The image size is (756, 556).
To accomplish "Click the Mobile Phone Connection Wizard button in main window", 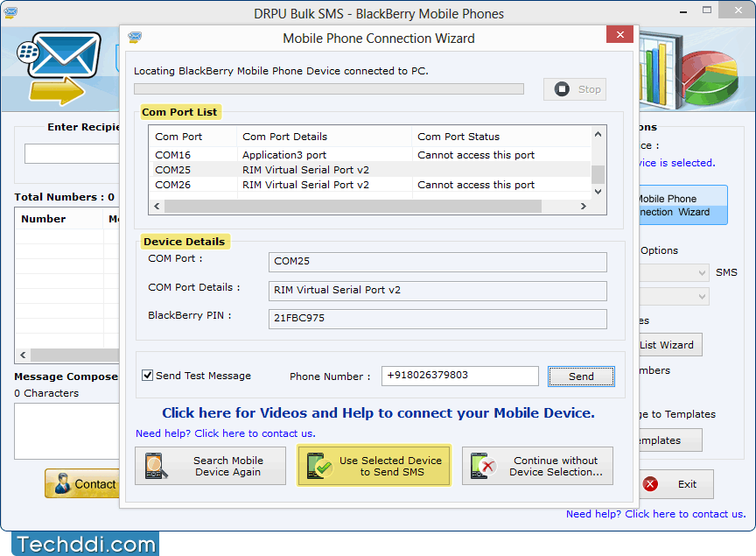I will (683, 205).
